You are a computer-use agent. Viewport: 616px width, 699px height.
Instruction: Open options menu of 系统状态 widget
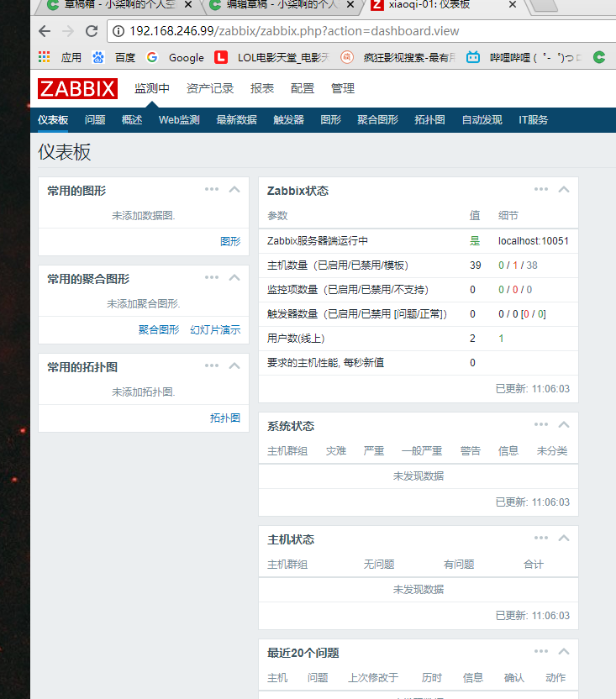click(541, 425)
